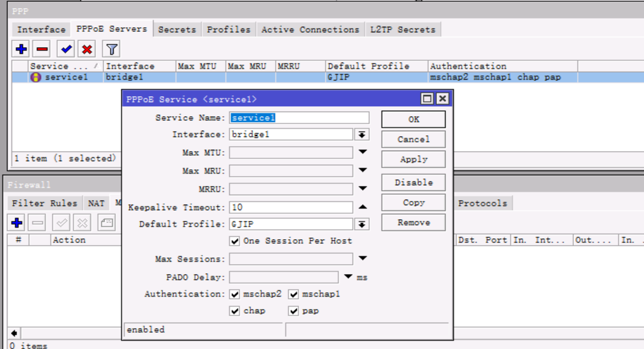This screenshot has height=349, width=644.
Task: Open the Default Profile dropdown list
Action: (x=362, y=224)
